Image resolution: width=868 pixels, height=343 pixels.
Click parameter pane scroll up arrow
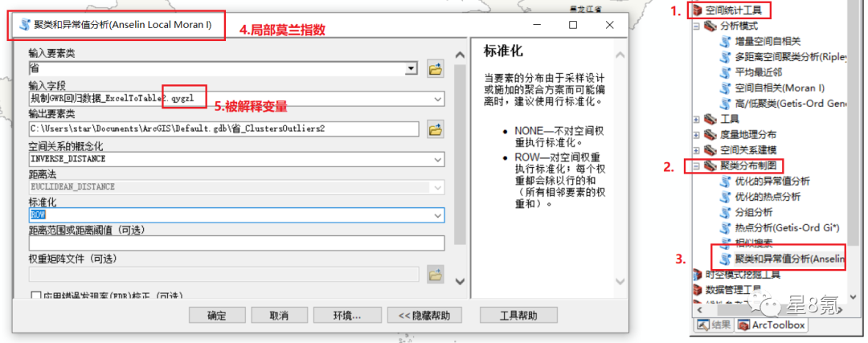[460, 55]
